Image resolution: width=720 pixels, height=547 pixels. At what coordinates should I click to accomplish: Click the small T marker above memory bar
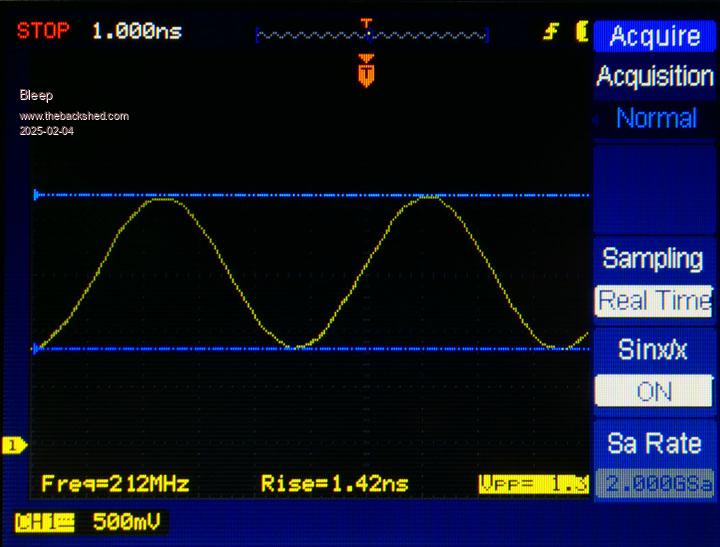(x=367, y=23)
